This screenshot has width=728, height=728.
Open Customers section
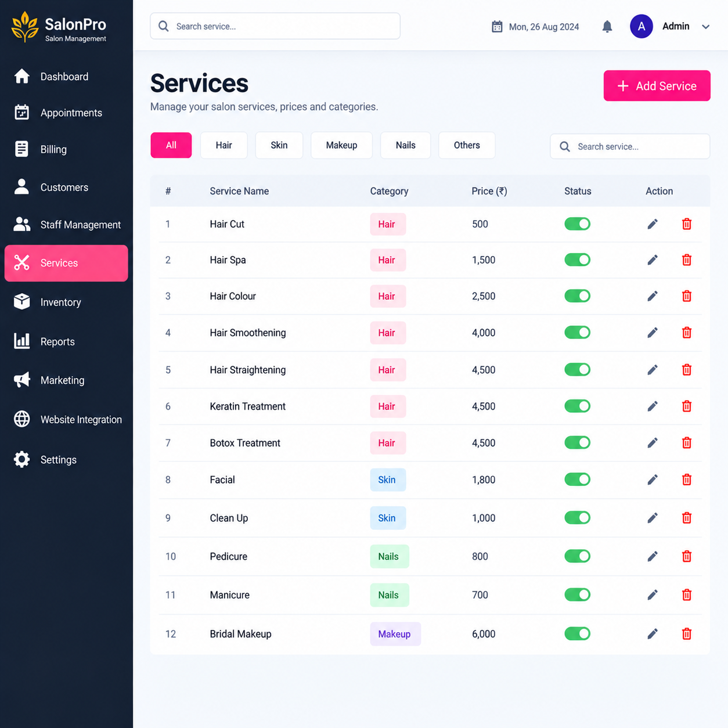click(66, 188)
